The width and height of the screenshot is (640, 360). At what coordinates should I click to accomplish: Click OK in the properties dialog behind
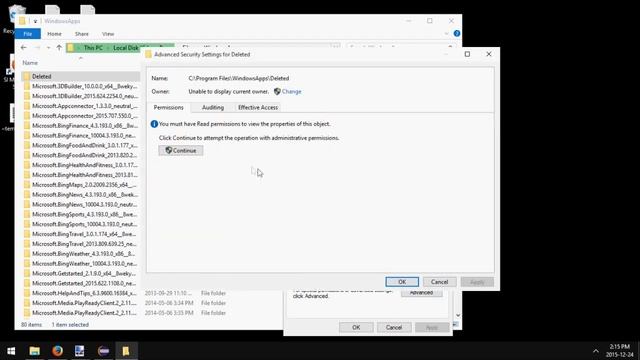pyautogui.click(x=356, y=327)
